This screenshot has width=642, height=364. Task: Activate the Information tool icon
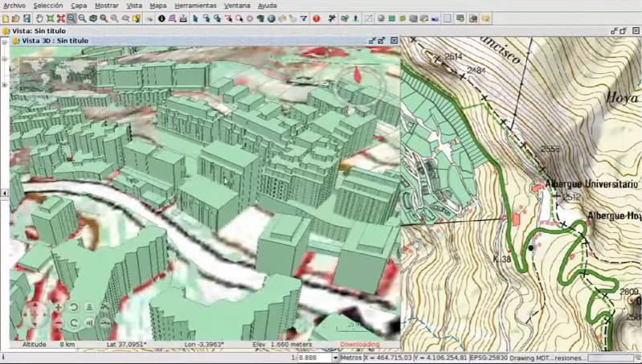point(162,18)
